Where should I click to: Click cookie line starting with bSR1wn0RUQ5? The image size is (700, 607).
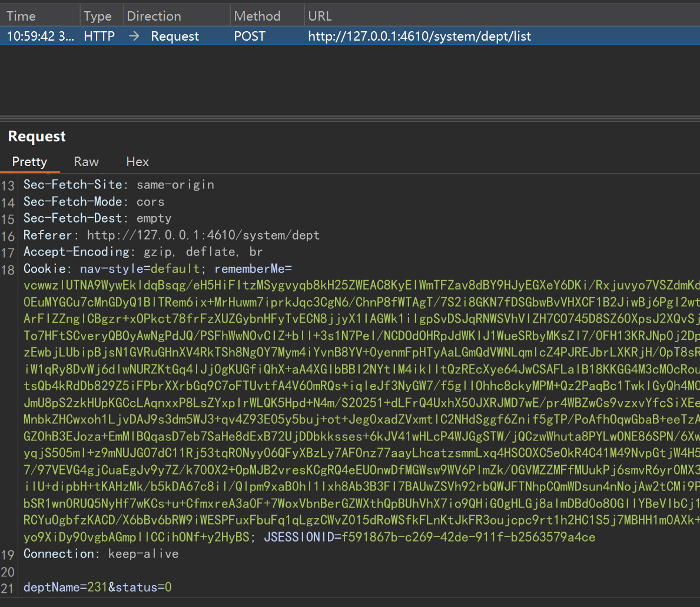[361, 503]
